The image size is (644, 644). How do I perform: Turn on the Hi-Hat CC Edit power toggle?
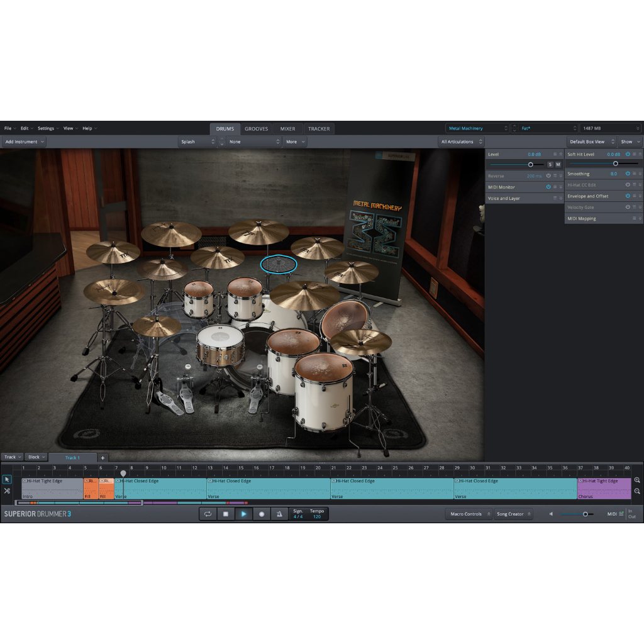pos(627,184)
